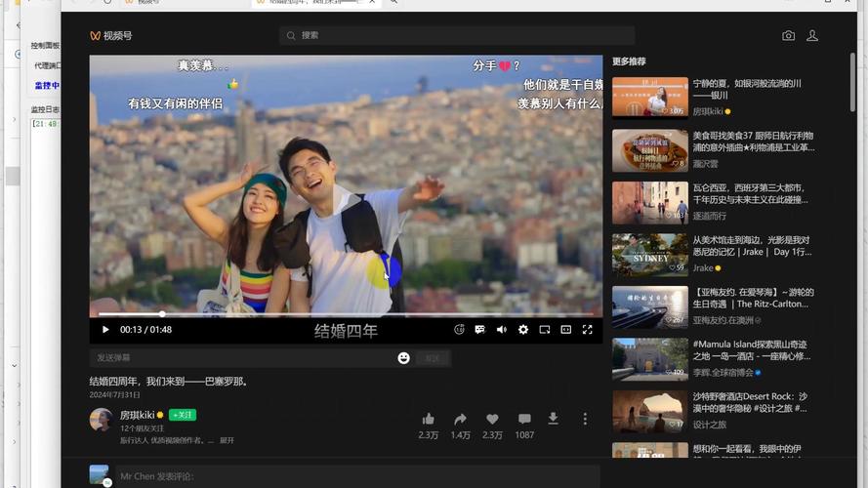Click the main video frame
Image resolution: width=868 pixels, height=488 pixels.
[346, 185]
